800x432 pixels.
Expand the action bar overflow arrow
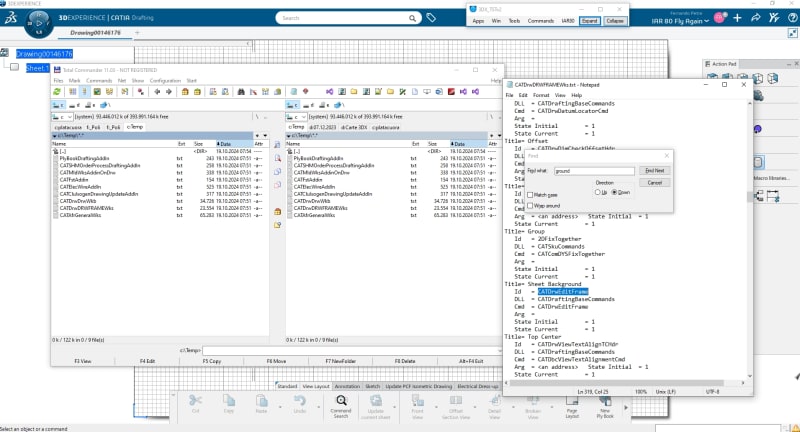[626, 407]
